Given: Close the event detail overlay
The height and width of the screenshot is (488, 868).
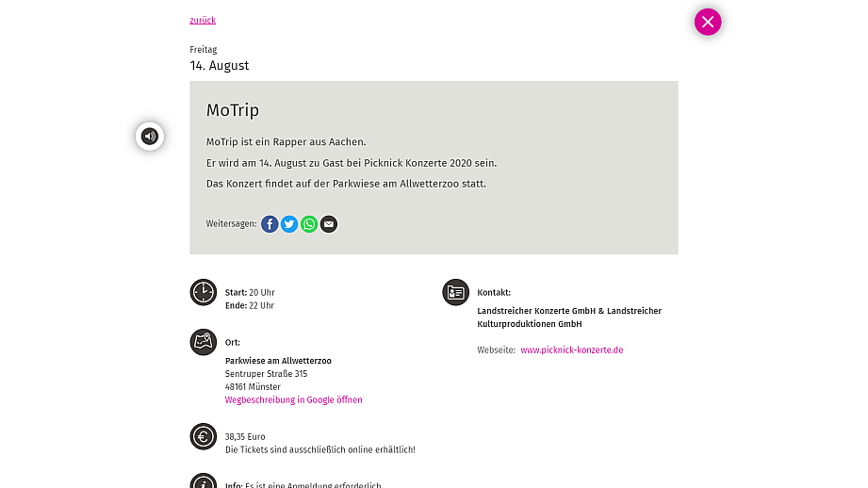Looking at the screenshot, I should point(708,22).
